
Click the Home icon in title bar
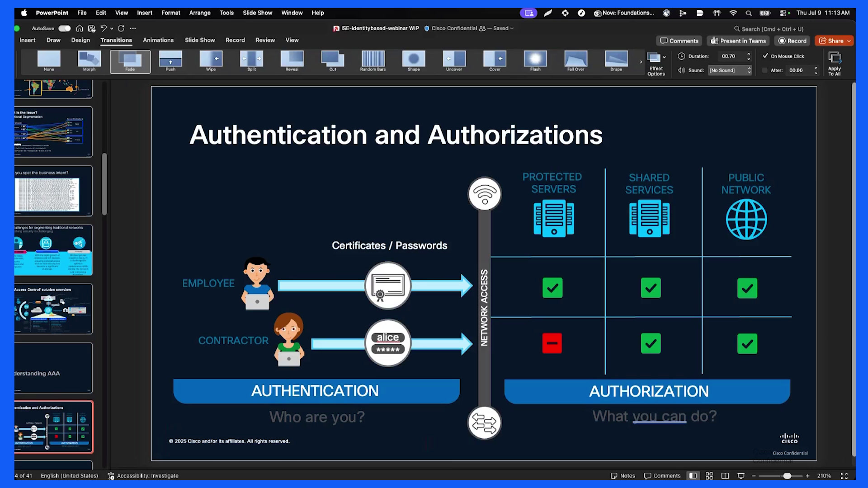pos(80,28)
